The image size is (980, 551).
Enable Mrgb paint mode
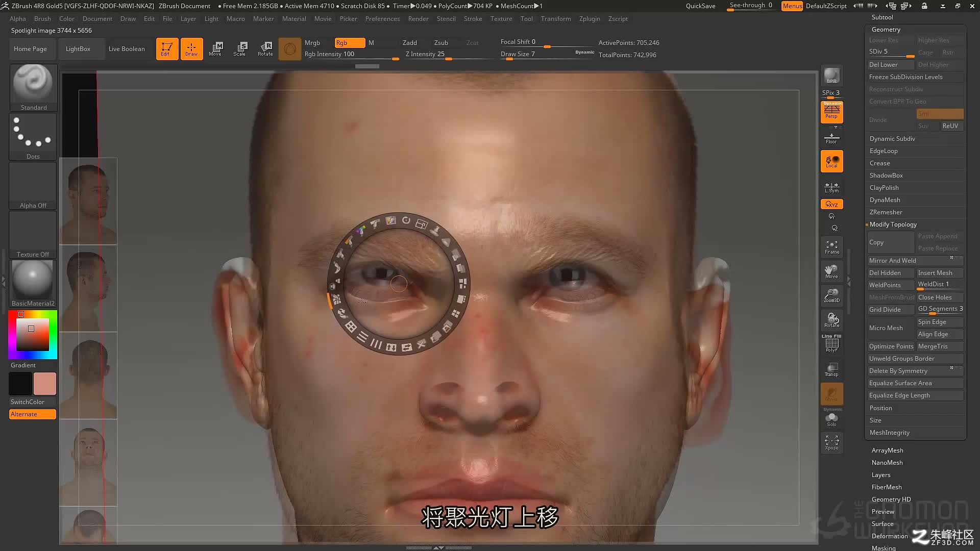(x=317, y=43)
